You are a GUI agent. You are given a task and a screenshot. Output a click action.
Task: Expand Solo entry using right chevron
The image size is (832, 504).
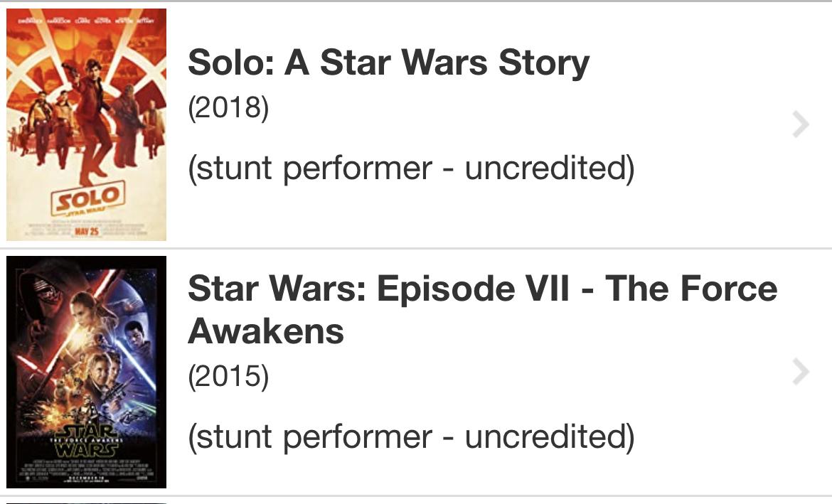coord(801,124)
